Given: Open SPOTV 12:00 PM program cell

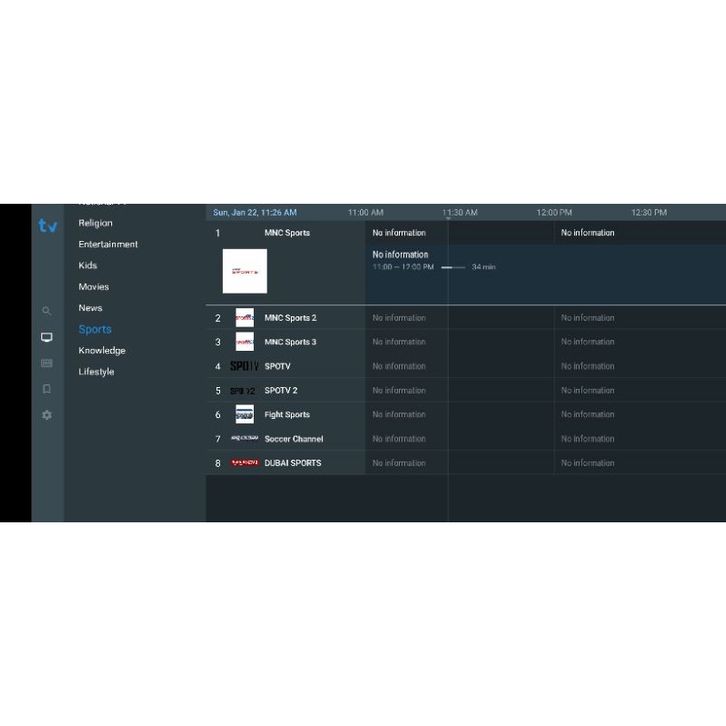Looking at the screenshot, I should point(640,366).
